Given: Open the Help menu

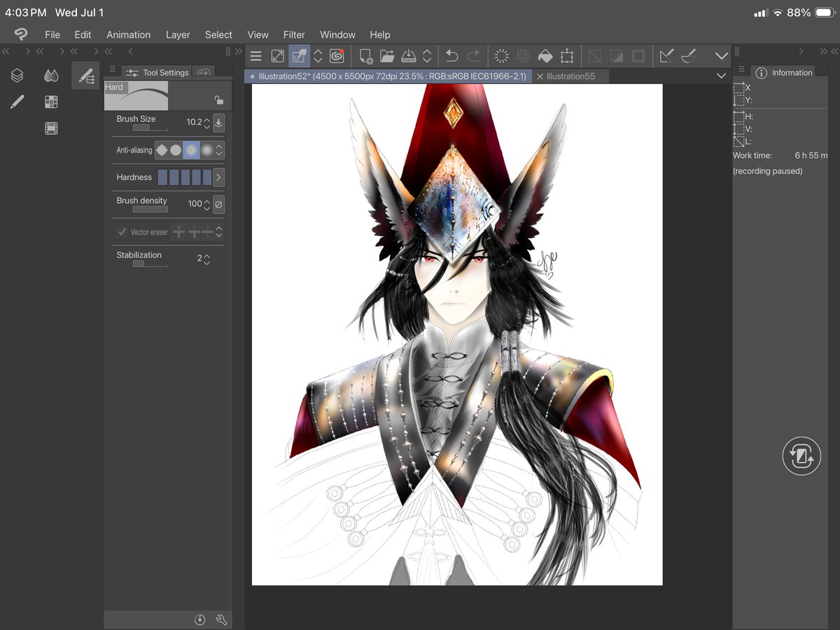Looking at the screenshot, I should [380, 34].
